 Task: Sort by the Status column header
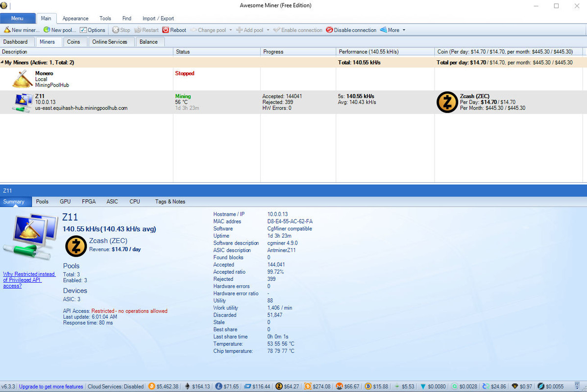(x=217, y=51)
